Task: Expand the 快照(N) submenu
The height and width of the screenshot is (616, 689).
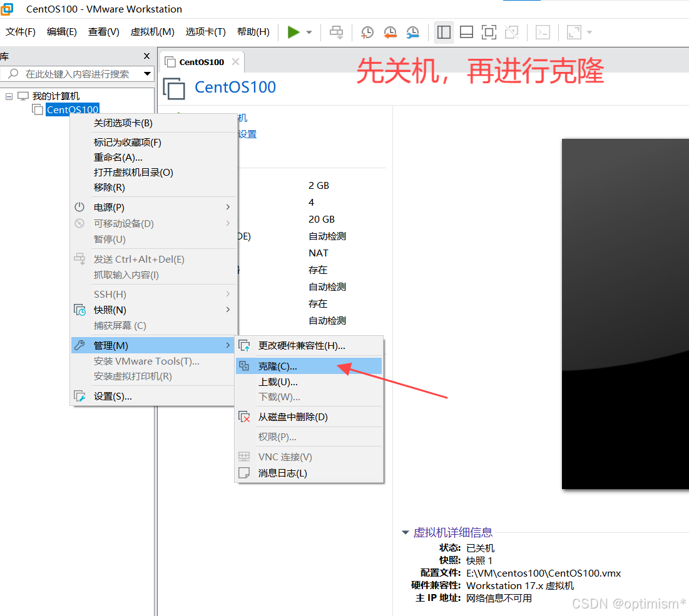Action: pyautogui.click(x=154, y=310)
